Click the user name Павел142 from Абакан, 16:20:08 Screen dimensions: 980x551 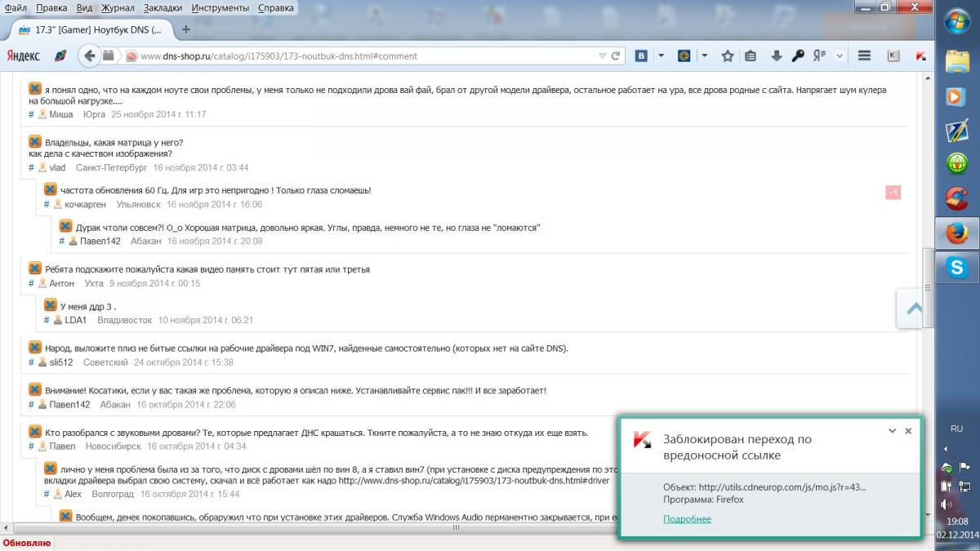click(100, 241)
